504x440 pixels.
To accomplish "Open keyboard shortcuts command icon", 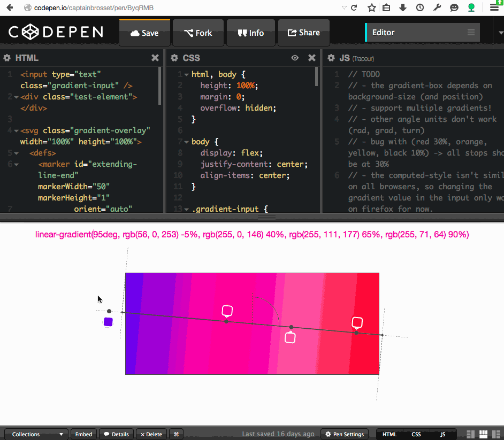I will (177, 434).
